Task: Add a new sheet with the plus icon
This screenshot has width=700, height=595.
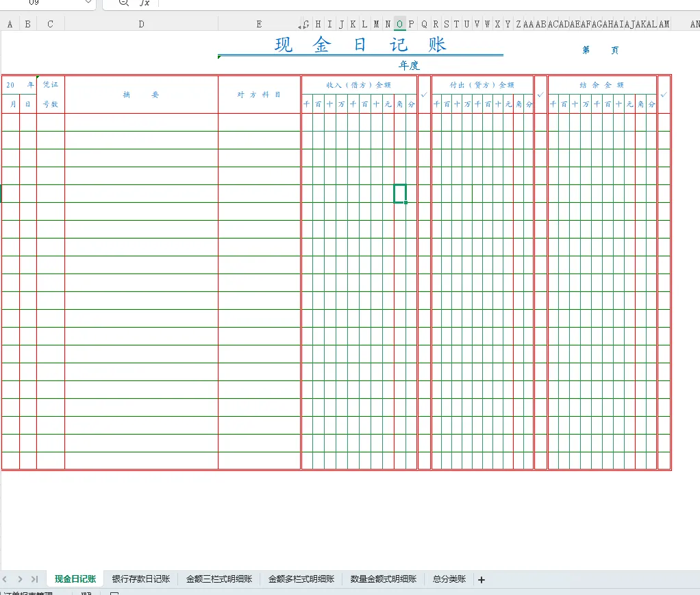Action: [x=482, y=580]
